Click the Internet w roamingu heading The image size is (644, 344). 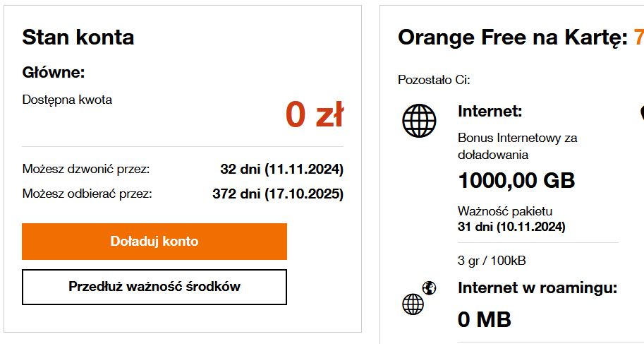click(537, 287)
